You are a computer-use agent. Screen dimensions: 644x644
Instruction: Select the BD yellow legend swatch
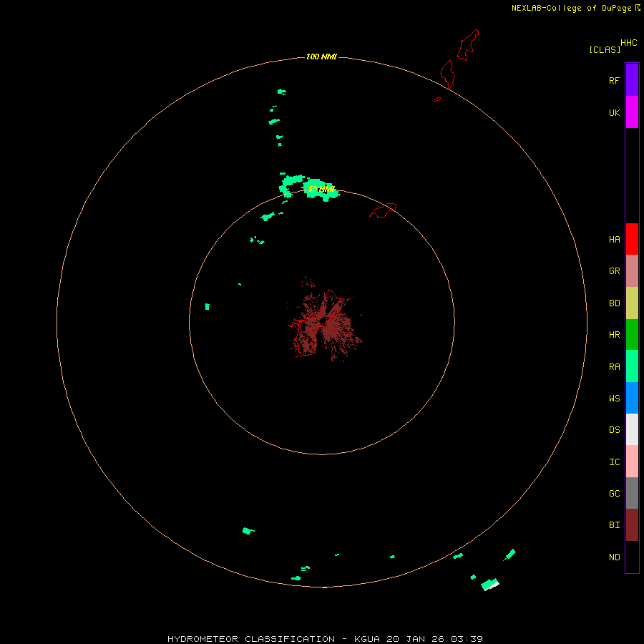point(632,303)
